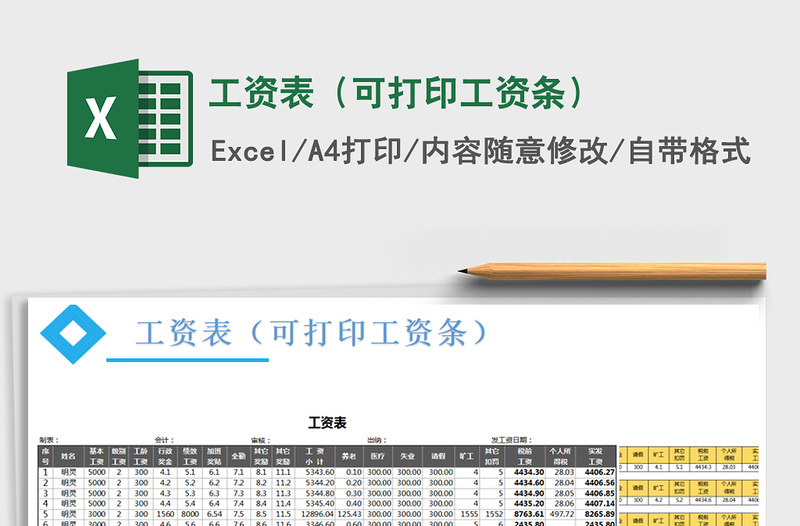Image resolution: width=800 pixels, height=526 pixels.
Task: Select the 其它扣罚 header in the dark table
Action: coord(492,456)
